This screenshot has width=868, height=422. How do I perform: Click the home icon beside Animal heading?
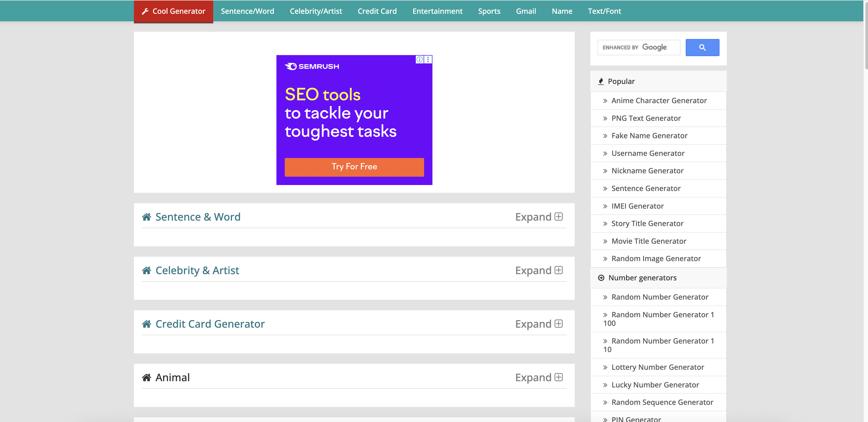[x=147, y=378]
